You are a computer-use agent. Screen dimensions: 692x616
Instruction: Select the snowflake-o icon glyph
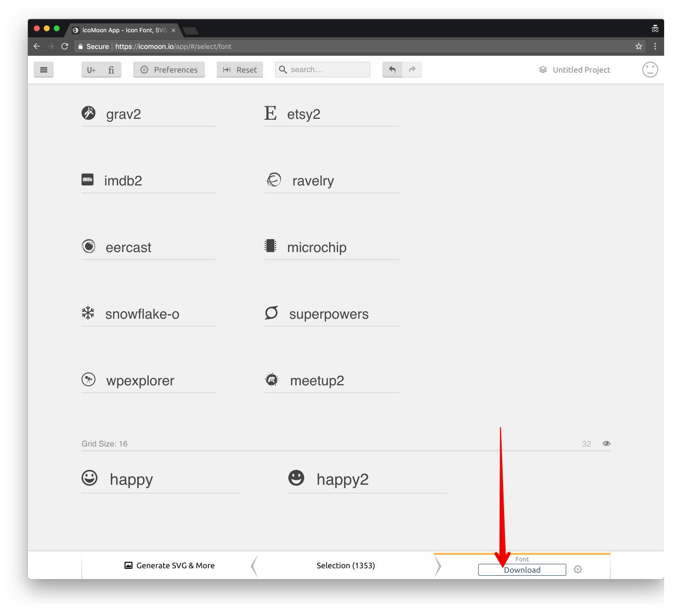(88, 313)
